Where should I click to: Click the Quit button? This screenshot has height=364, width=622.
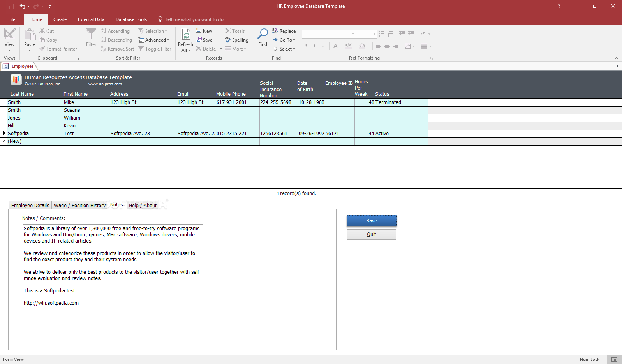(x=372, y=234)
